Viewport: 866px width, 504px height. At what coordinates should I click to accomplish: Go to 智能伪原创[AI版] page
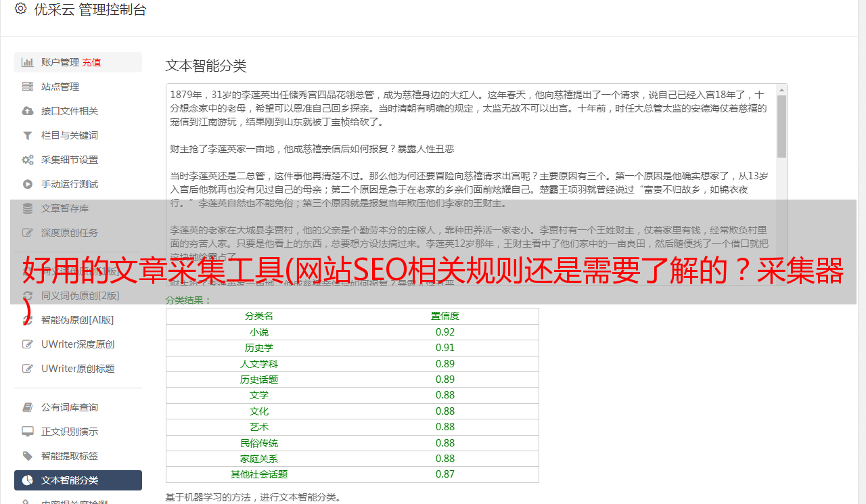[78, 320]
